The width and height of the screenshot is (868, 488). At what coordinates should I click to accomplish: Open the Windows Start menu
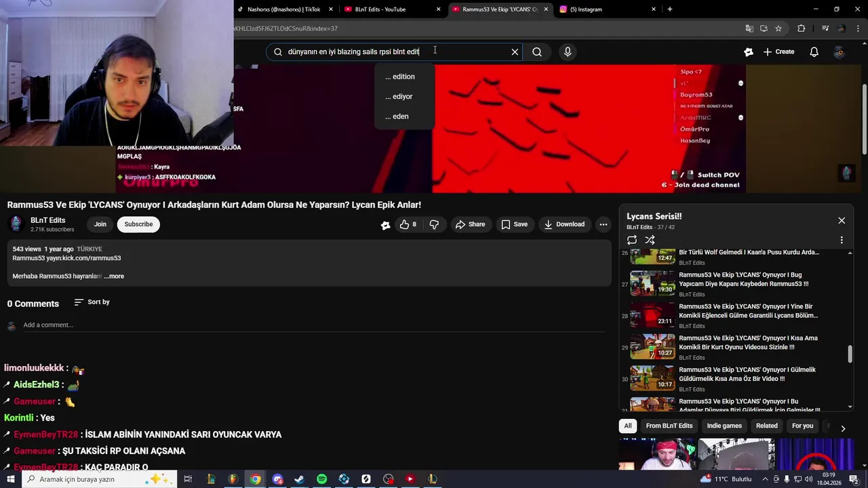tap(10, 479)
